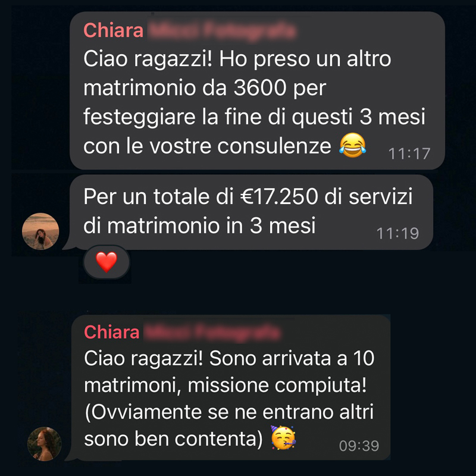The height and width of the screenshot is (476, 476).
Task: Select the €17.250 total message bubble
Action: tap(250, 212)
